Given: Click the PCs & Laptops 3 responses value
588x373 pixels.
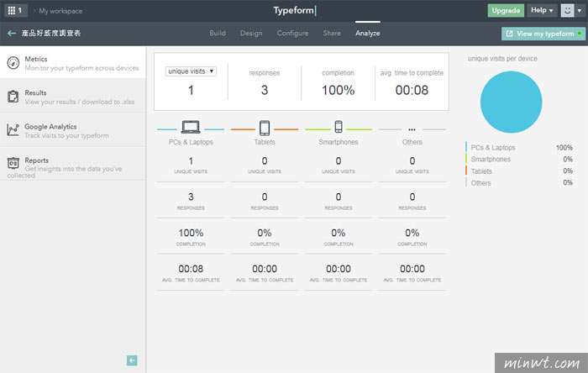Looking at the screenshot, I should click(x=191, y=197).
